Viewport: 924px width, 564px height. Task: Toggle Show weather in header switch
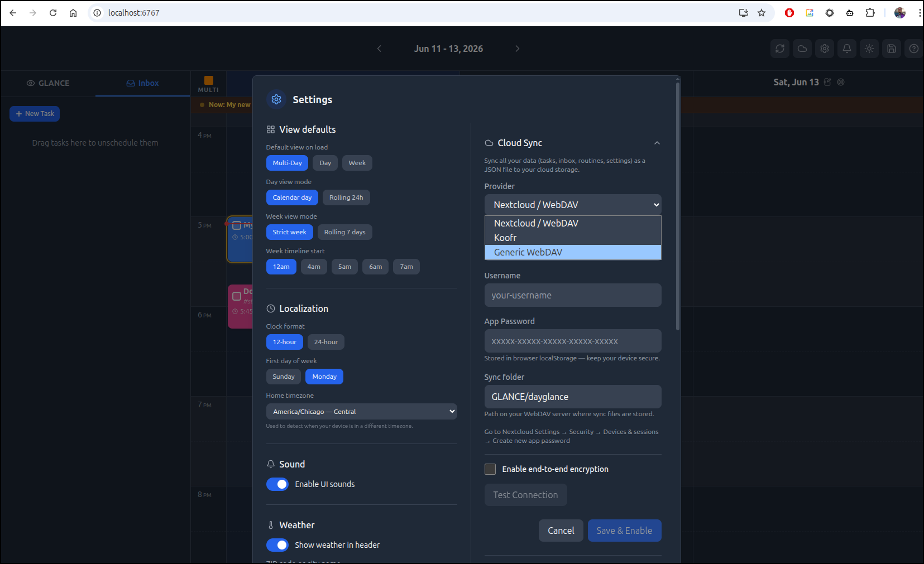tap(277, 545)
